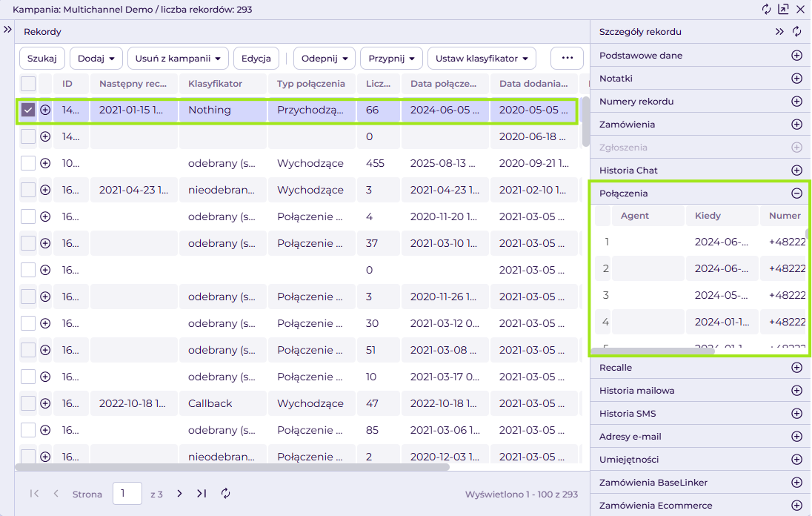Open plus icon of row with 85 calls
Viewport: 812px width, 516px height.
pos(46,430)
